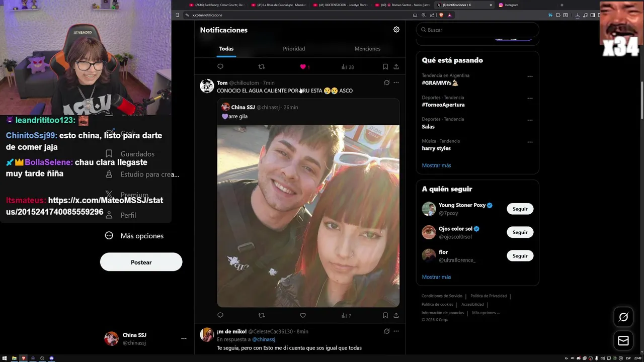Screen dimensions: 644x362
Task: Unlike the post with the pink heart
Action: 303,66
